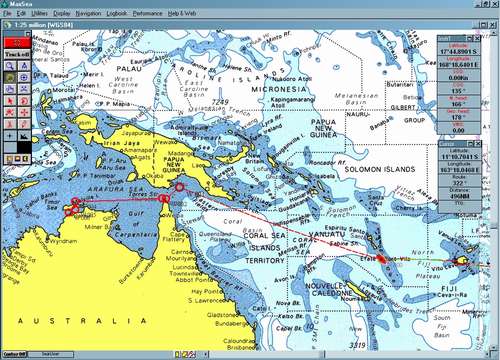
Task: Click the red vessel marker near Efate
Action: click(382, 259)
